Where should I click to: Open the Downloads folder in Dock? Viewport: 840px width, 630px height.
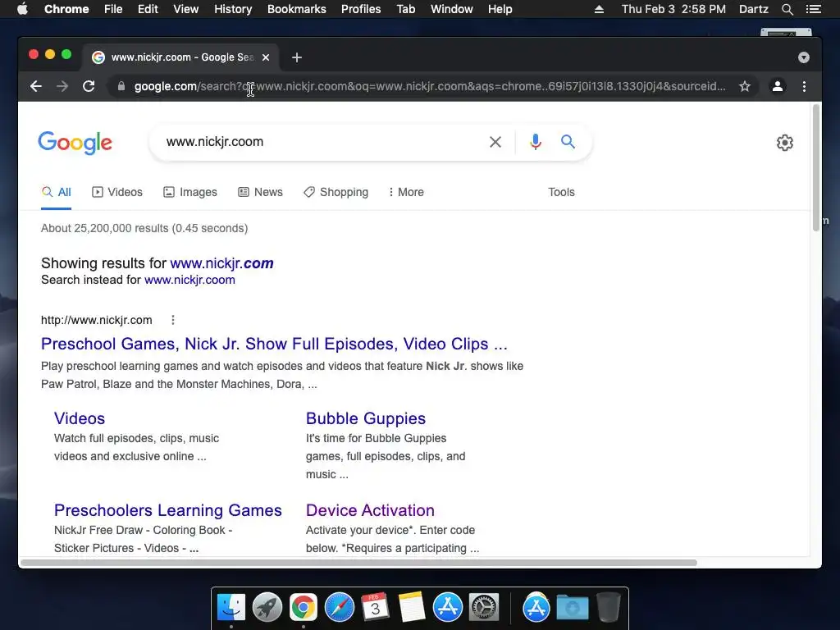(572, 608)
